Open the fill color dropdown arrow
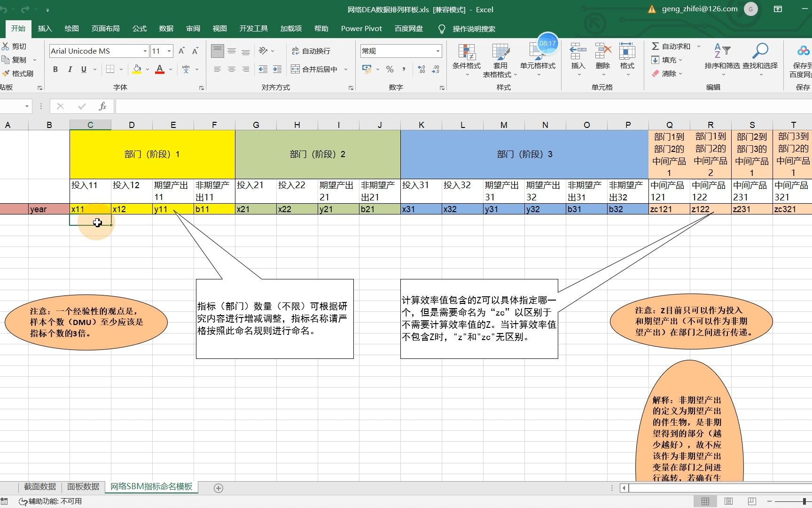This screenshot has width=812, height=508. pyautogui.click(x=147, y=70)
